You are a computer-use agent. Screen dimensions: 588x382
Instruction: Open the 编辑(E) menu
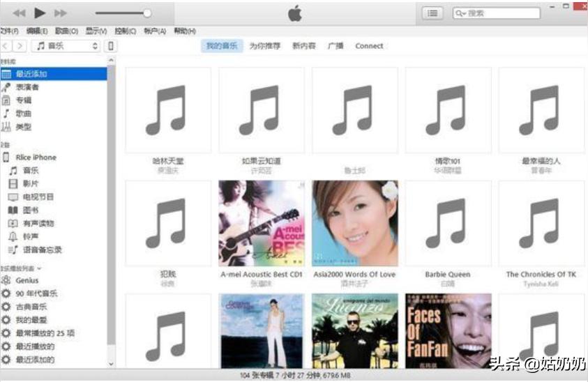tap(37, 31)
